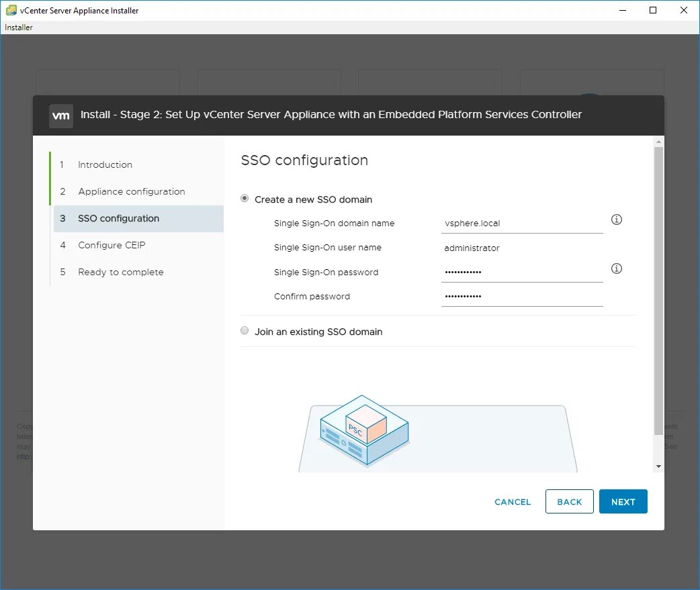
Task: Click the NEXT button
Action: pos(623,501)
